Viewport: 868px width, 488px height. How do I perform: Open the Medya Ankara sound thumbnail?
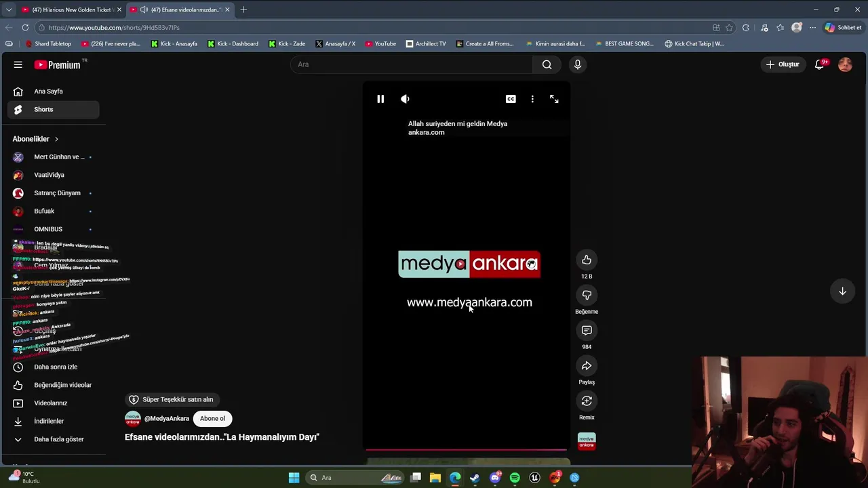pos(587,441)
